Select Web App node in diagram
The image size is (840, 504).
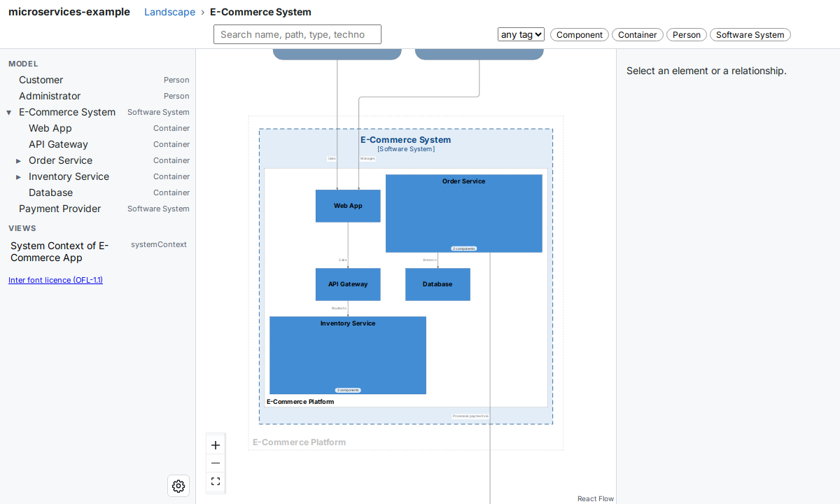(x=348, y=206)
